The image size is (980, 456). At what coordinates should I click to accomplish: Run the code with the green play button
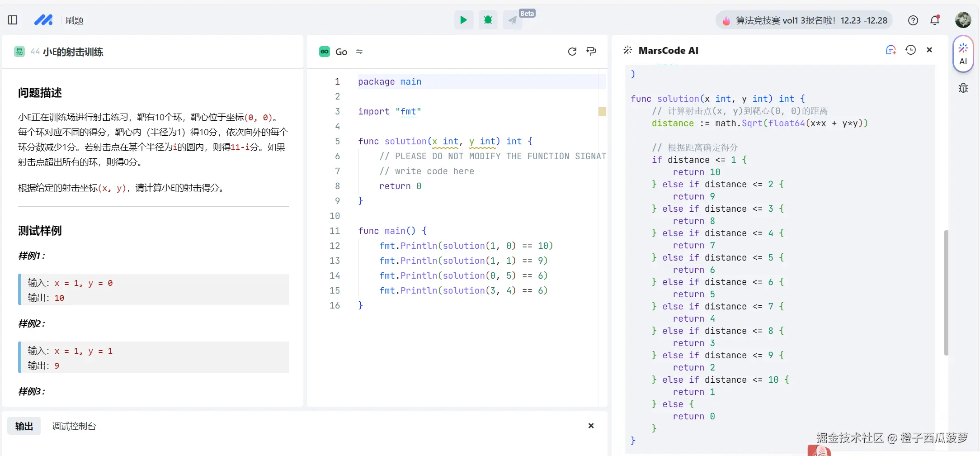(x=463, y=20)
